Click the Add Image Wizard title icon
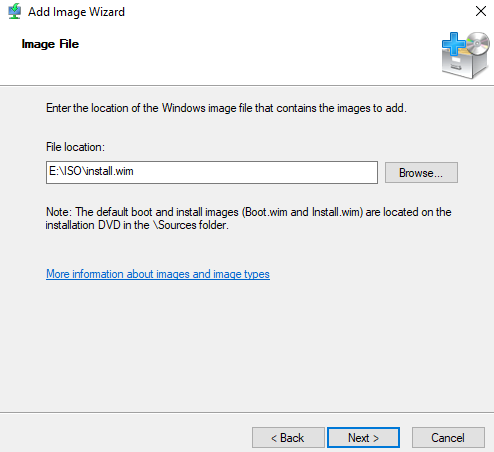The height and width of the screenshot is (452, 494). 14,12
